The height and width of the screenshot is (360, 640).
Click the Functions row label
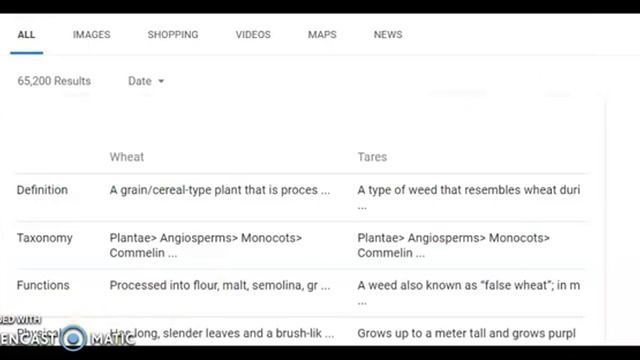click(x=43, y=285)
